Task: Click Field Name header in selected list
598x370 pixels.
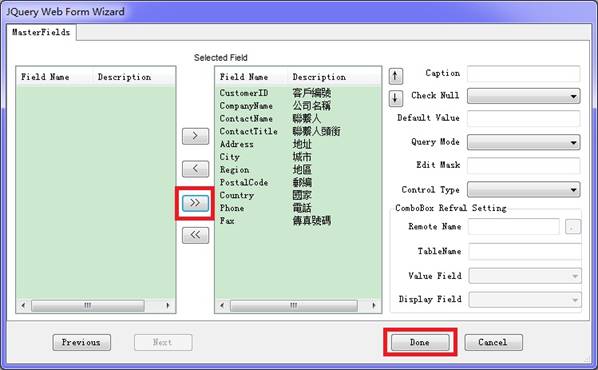Action: pyautogui.click(x=252, y=77)
